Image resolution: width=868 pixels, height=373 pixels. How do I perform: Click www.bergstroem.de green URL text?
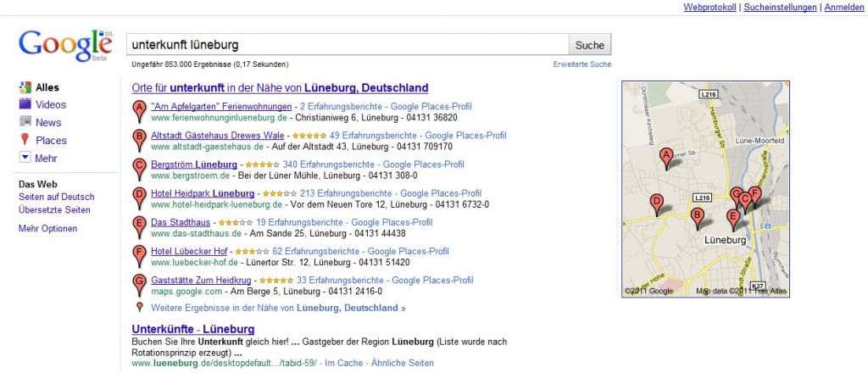tap(190, 176)
